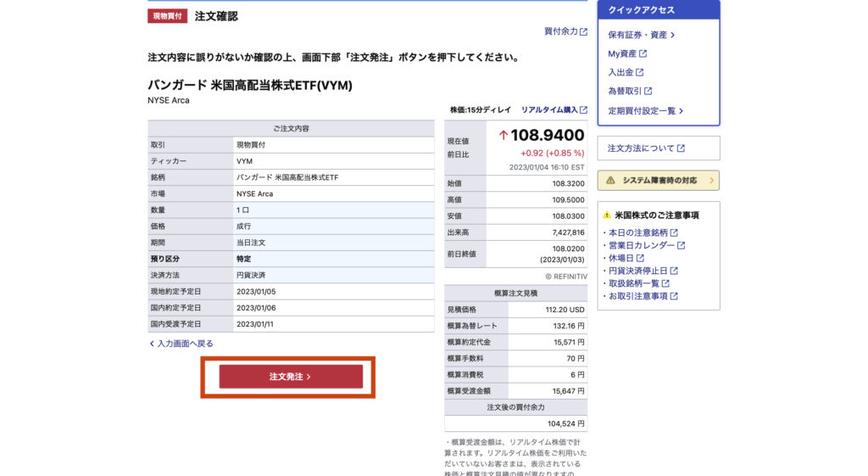Image resolution: width=868 pixels, height=476 pixels.
Task: Open 営業日カレンダー link
Action: click(642, 245)
